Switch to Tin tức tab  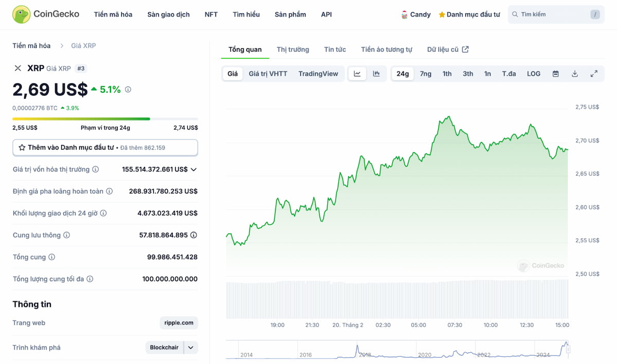[x=335, y=49]
